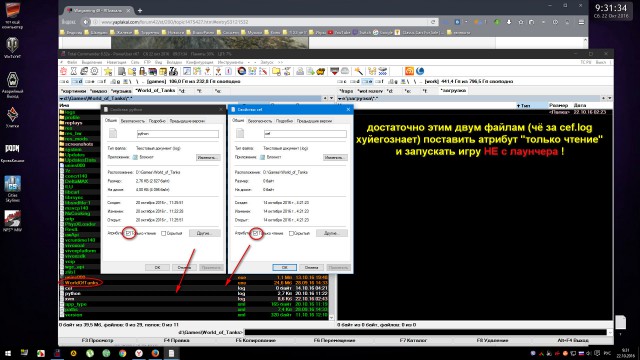Click F5 Копирование button
This screenshot has width=640, height=360.
[x=256, y=340]
